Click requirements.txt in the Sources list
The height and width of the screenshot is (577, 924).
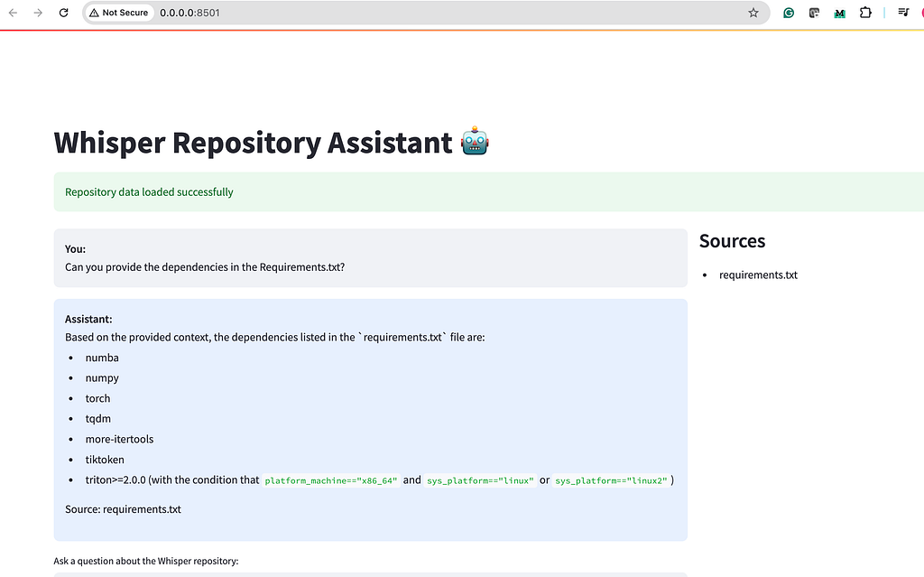click(x=758, y=275)
